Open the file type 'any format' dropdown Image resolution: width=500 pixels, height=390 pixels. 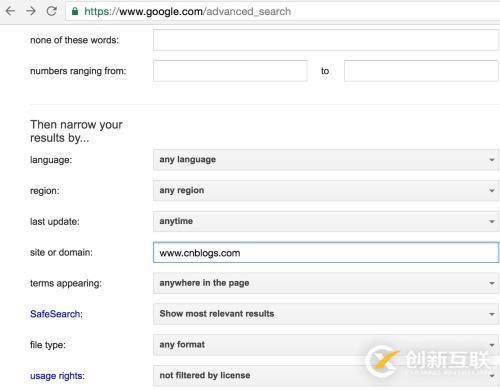tap(326, 345)
